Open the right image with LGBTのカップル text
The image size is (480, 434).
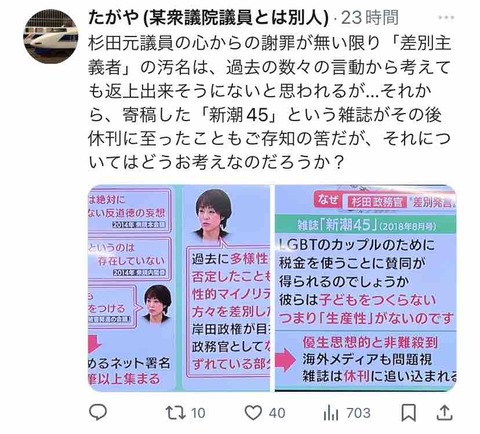(366, 288)
